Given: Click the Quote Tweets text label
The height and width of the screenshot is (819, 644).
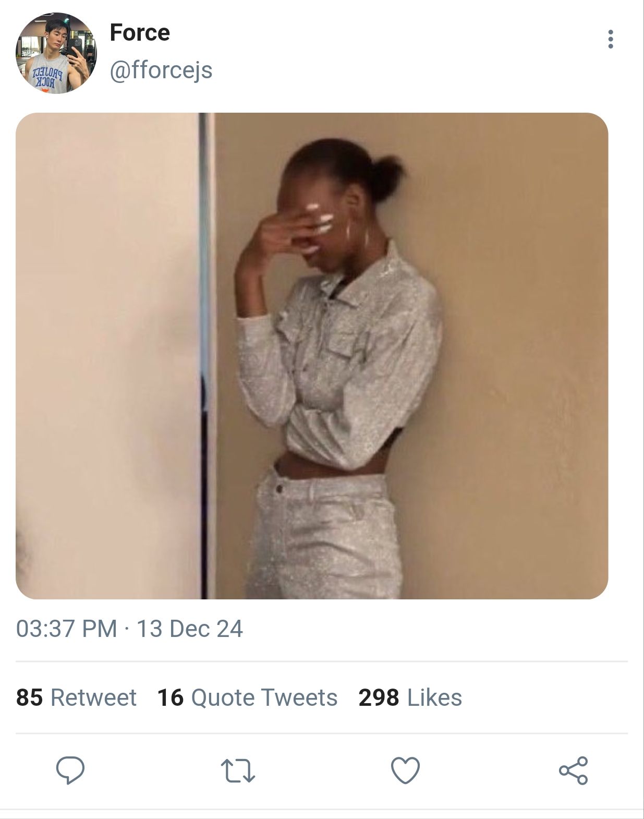Looking at the screenshot, I should coord(264,697).
